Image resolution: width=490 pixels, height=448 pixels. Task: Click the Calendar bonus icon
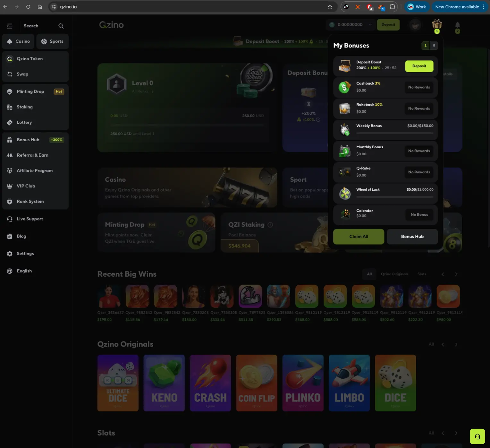345,213
